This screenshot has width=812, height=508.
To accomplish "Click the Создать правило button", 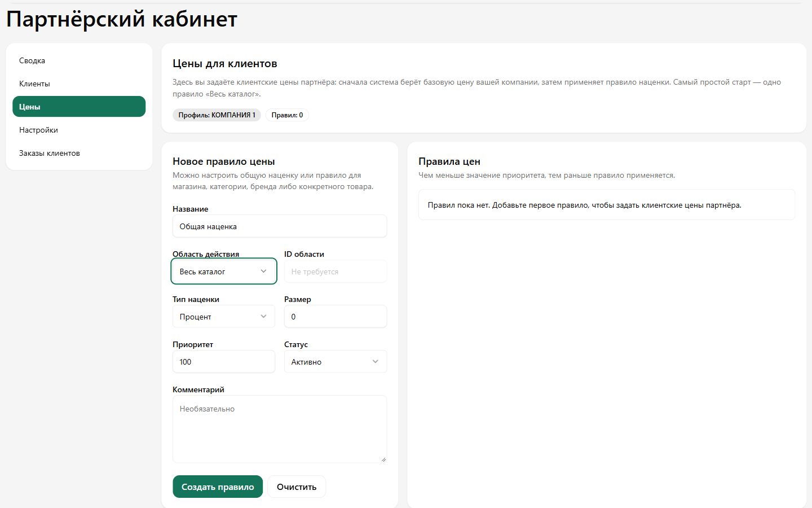I will (x=218, y=487).
